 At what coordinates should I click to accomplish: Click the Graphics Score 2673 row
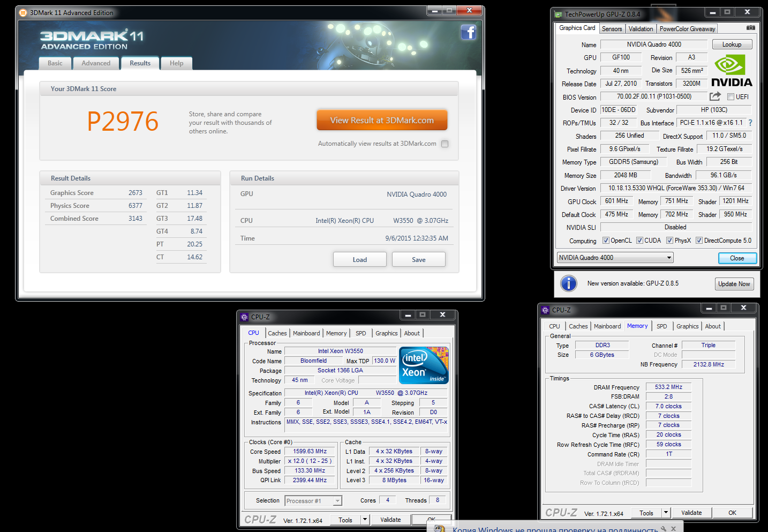pos(96,193)
